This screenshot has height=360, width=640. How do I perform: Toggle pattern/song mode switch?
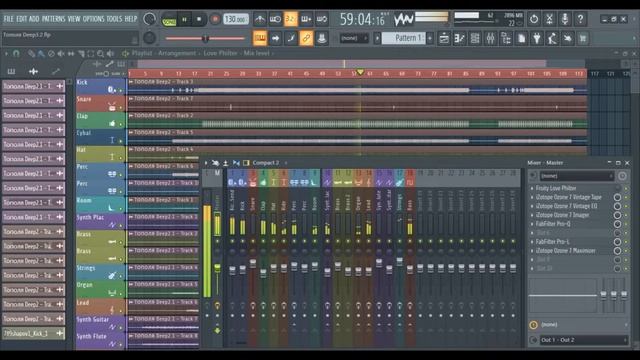[x=169, y=20]
